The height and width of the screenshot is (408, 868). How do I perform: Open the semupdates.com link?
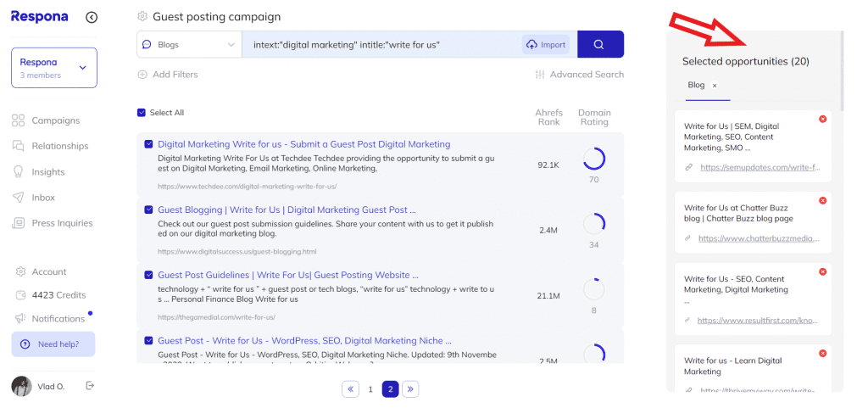(760, 167)
